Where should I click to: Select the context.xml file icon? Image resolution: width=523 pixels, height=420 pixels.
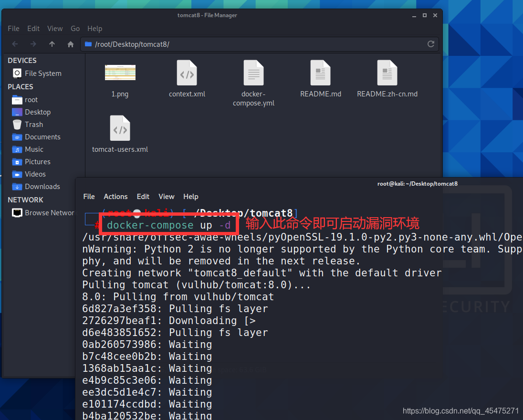[187, 73]
